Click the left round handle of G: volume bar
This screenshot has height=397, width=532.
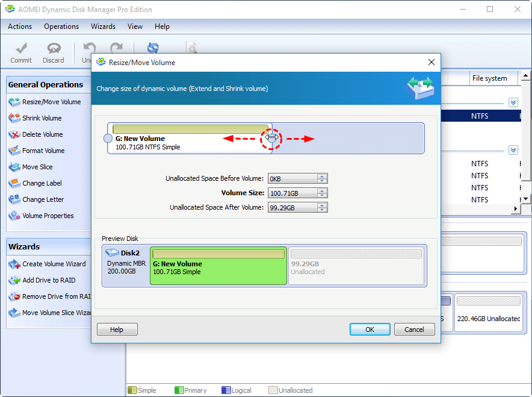coord(108,138)
